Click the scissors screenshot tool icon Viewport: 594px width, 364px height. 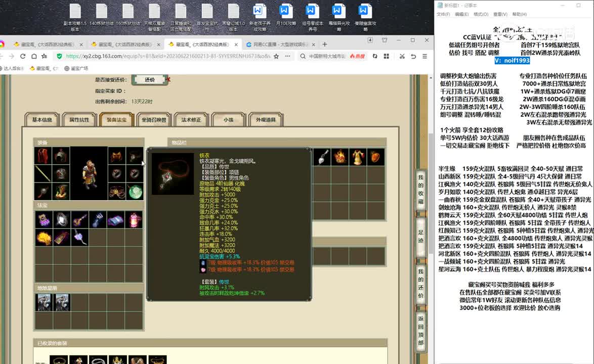pos(402,56)
